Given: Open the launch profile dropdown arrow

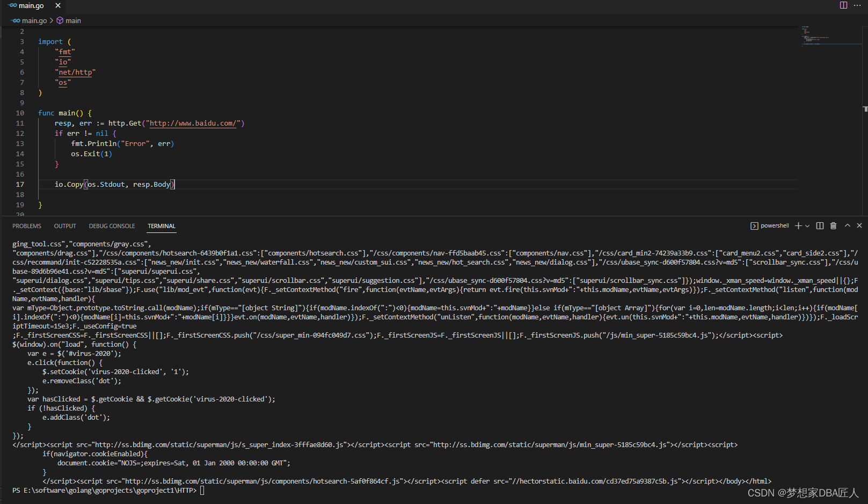Looking at the screenshot, I should [x=807, y=226].
